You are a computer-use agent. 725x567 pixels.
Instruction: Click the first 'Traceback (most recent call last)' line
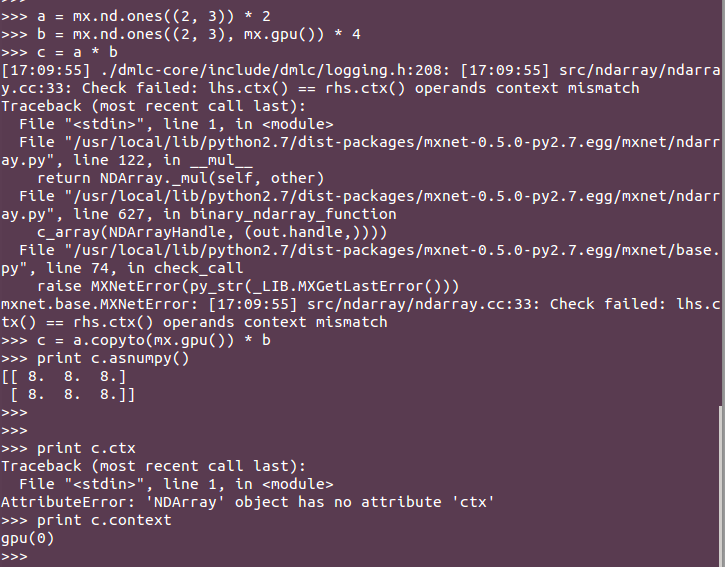[x=154, y=106]
